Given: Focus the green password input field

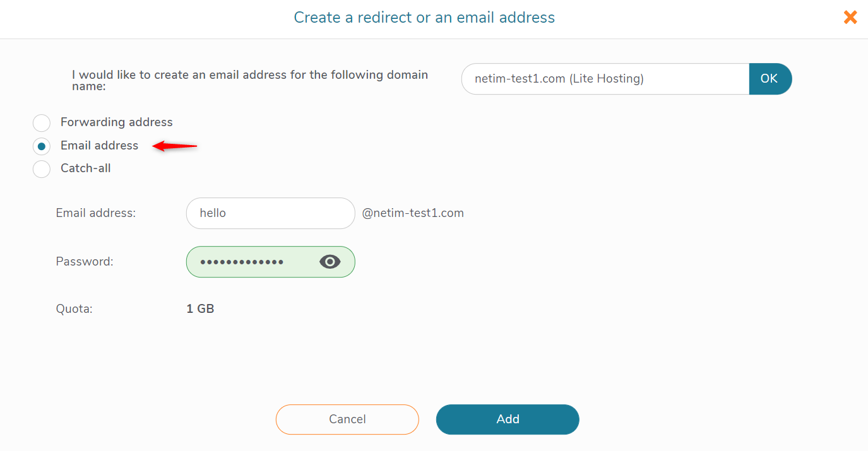Looking at the screenshot, I should tap(271, 262).
